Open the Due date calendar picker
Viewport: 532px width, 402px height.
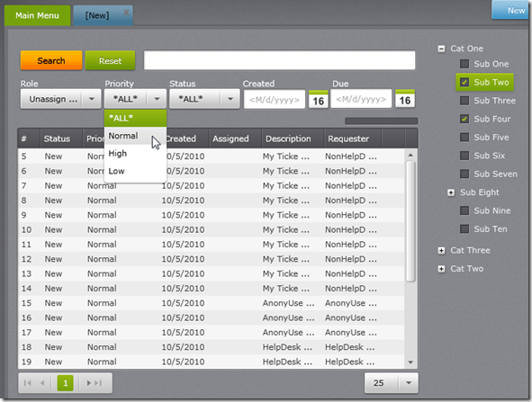tap(405, 99)
